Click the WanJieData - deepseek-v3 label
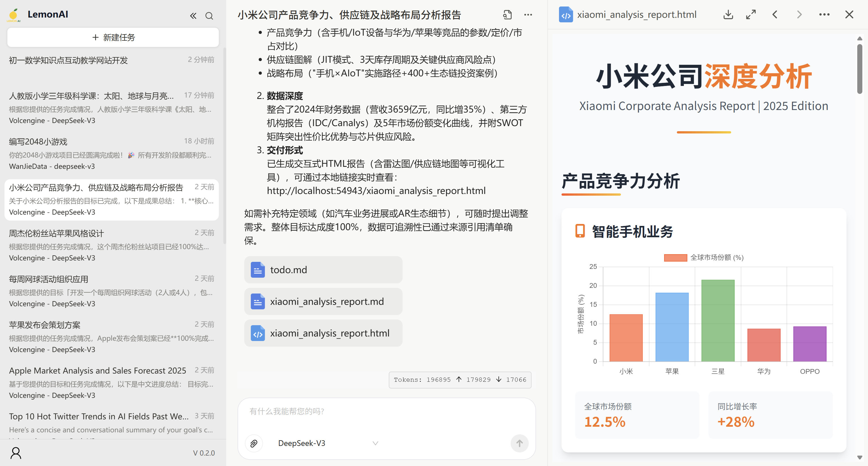Screen dimensions: 868x466 (52, 167)
